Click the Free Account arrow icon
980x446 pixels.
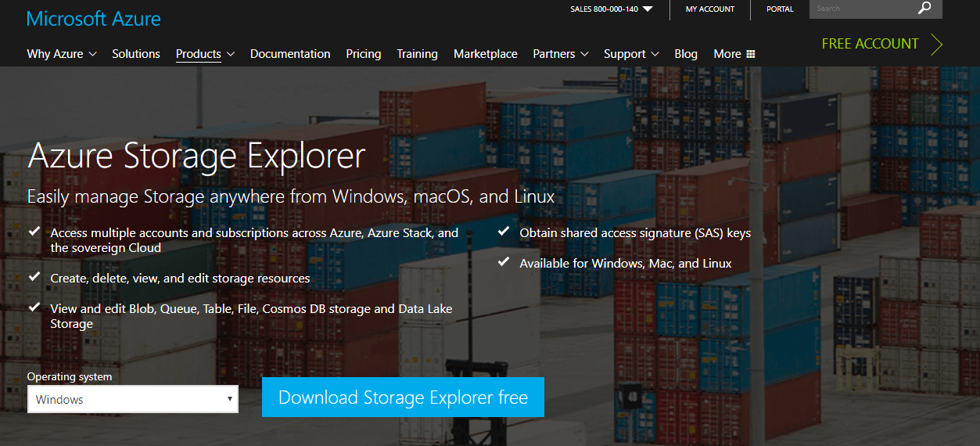click(x=936, y=44)
